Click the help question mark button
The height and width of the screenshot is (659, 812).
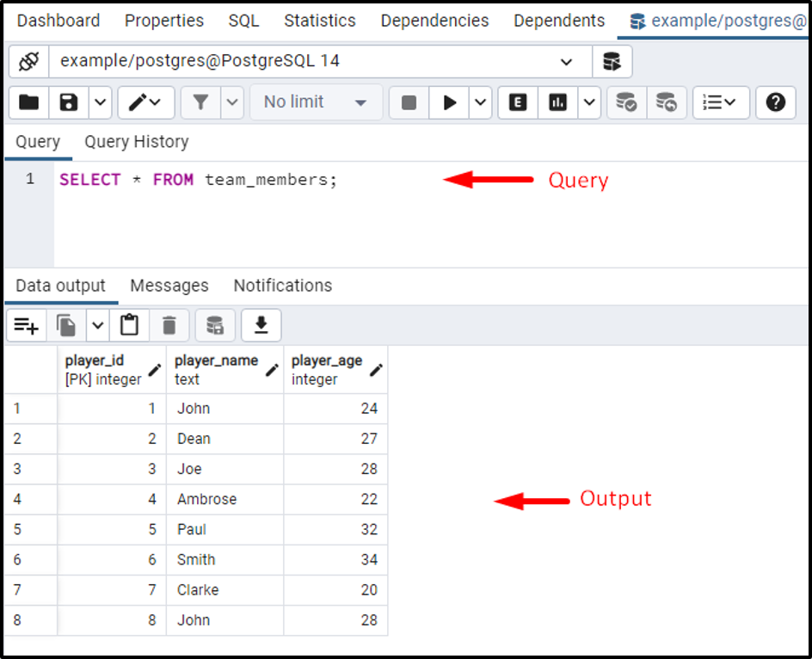tap(775, 102)
